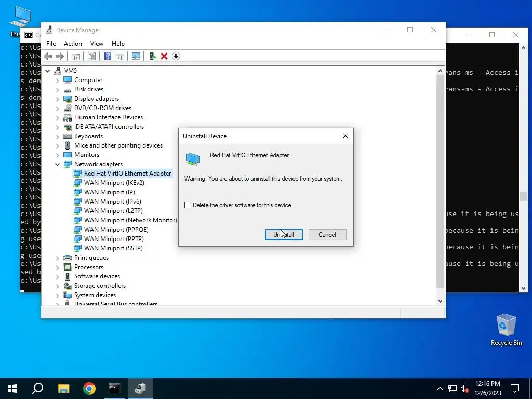Image resolution: width=532 pixels, height=399 pixels.
Task: Toggle the Show/Hide Console Tree toolbar icon
Action: pyautogui.click(x=76, y=56)
